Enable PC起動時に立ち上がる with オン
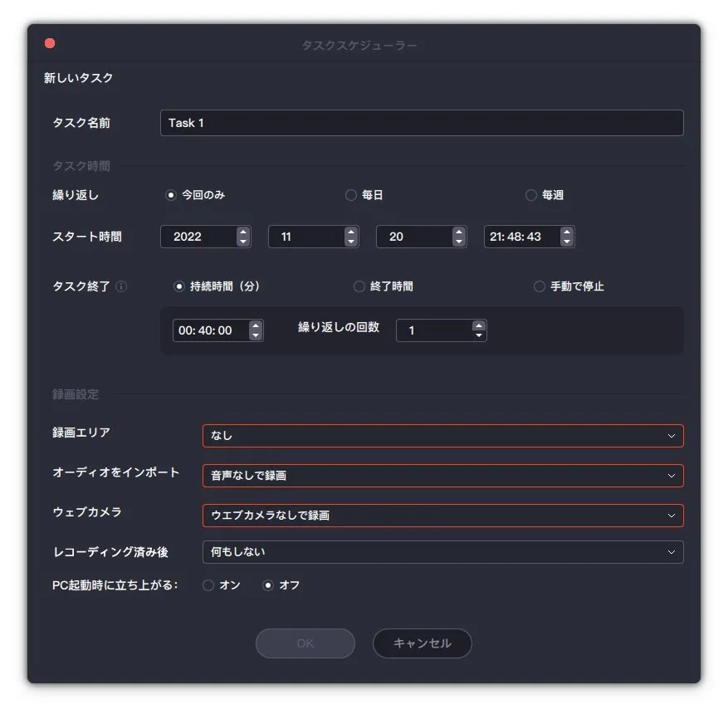The height and width of the screenshot is (714, 728). pyautogui.click(x=208, y=585)
